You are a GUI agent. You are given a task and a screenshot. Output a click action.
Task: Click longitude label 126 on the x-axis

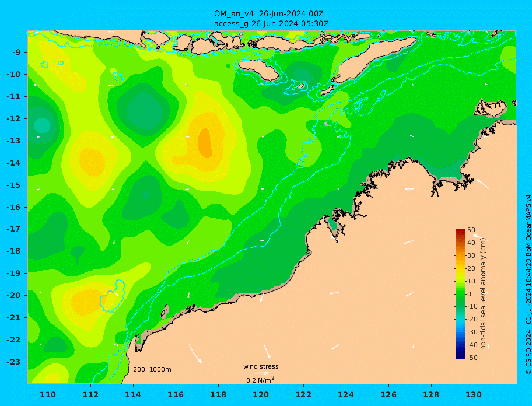[x=388, y=395]
